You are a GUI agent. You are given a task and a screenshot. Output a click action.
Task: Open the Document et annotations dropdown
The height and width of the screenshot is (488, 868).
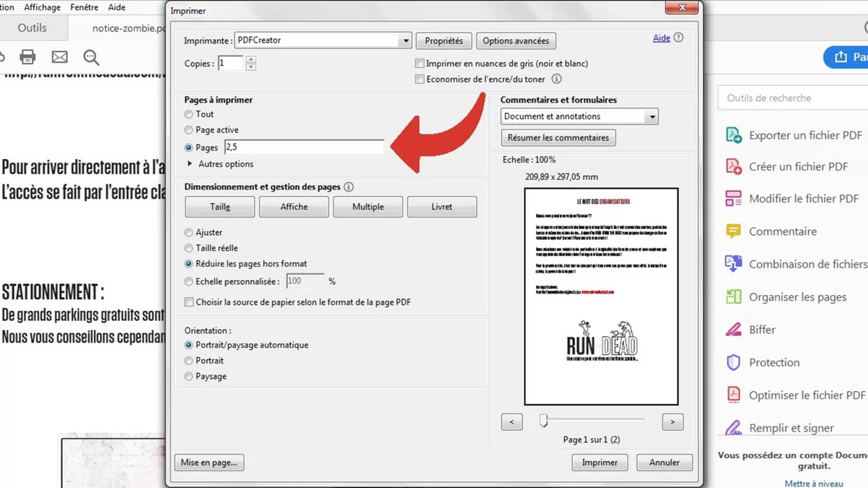tap(652, 116)
